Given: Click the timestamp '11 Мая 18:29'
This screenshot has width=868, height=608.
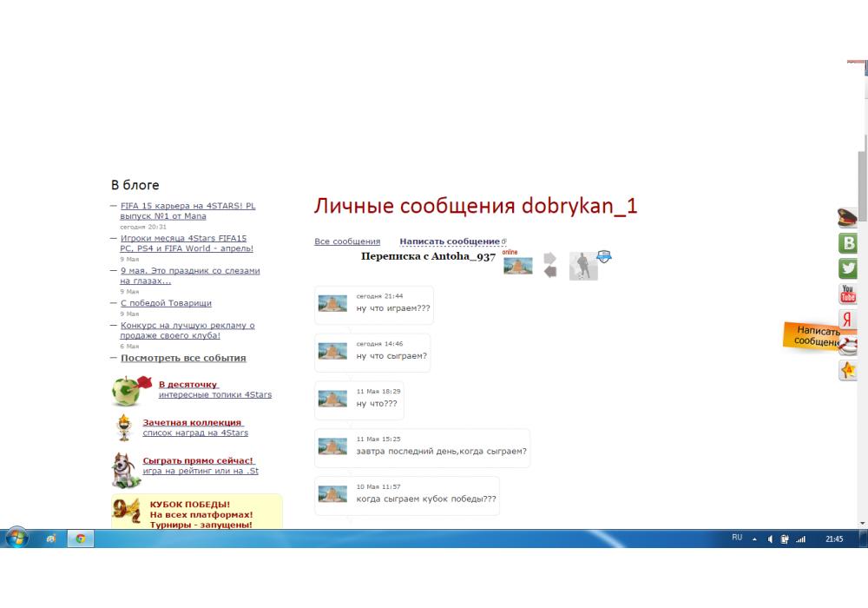Looking at the screenshot, I should coord(378,392).
